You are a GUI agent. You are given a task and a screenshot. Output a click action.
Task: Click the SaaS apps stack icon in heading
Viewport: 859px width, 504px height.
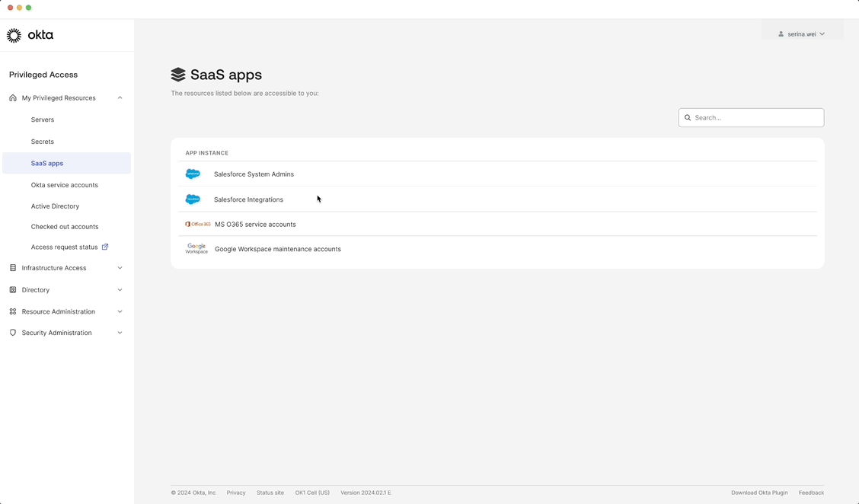tap(178, 75)
